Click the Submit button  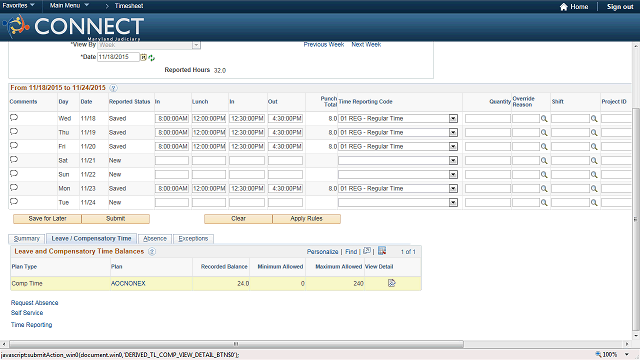tap(116, 219)
